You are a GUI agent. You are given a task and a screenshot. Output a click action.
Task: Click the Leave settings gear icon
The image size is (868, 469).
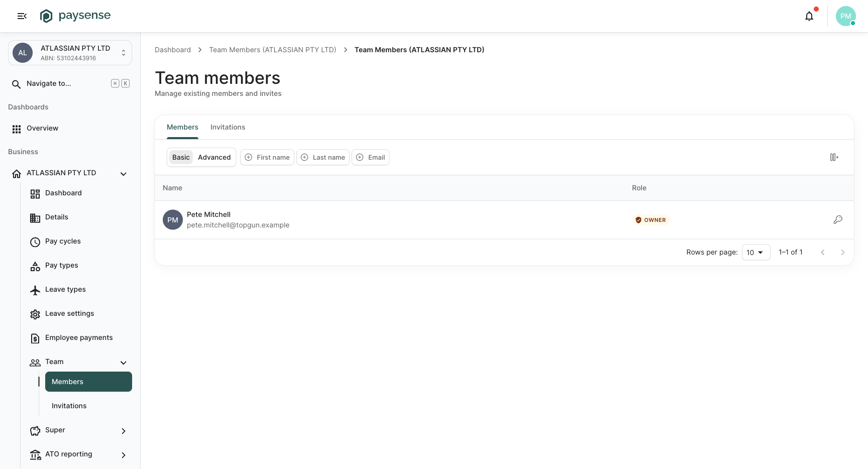[35, 314]
